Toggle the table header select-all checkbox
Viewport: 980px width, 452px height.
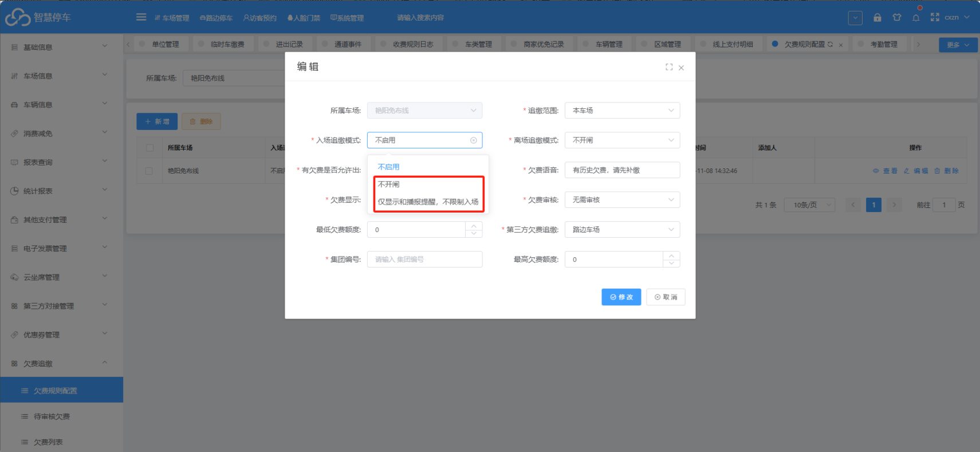point(149,148)
